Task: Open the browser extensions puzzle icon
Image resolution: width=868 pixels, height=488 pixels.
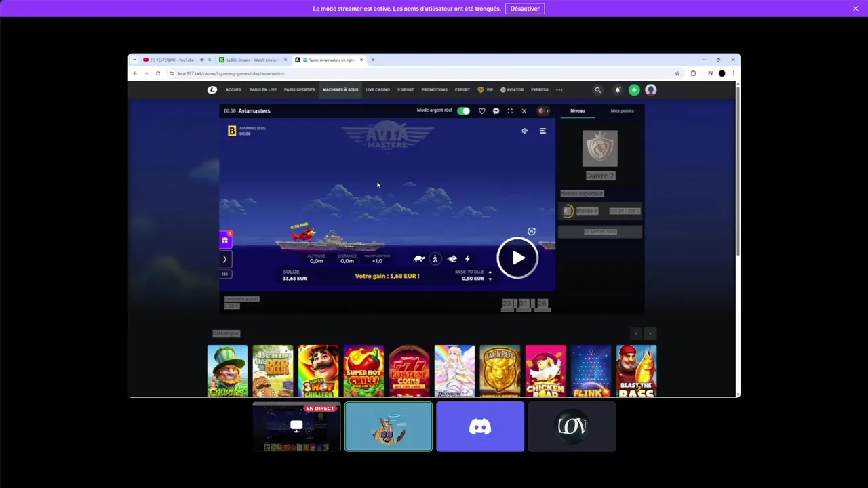Action: [x=693, y=73]
